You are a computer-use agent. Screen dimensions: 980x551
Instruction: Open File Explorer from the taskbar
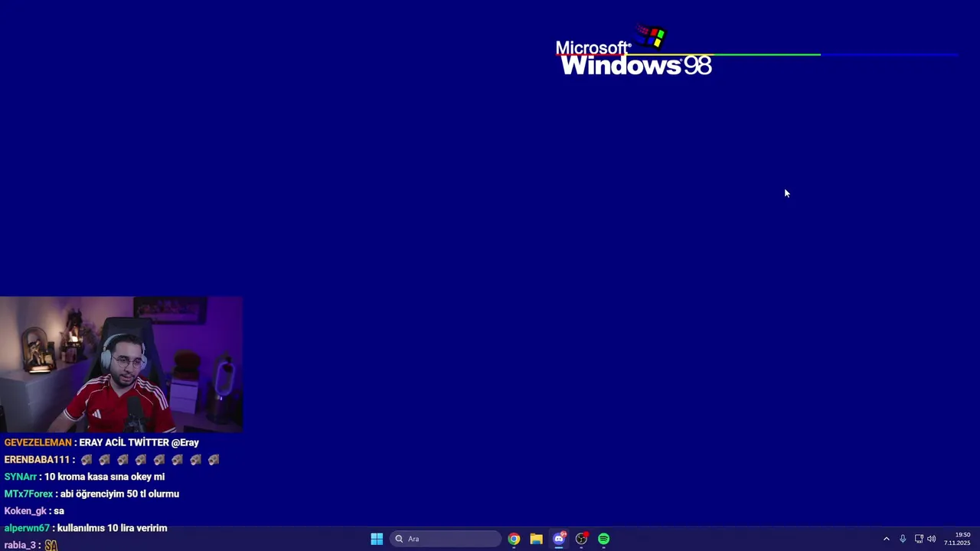tap(536, 539)
